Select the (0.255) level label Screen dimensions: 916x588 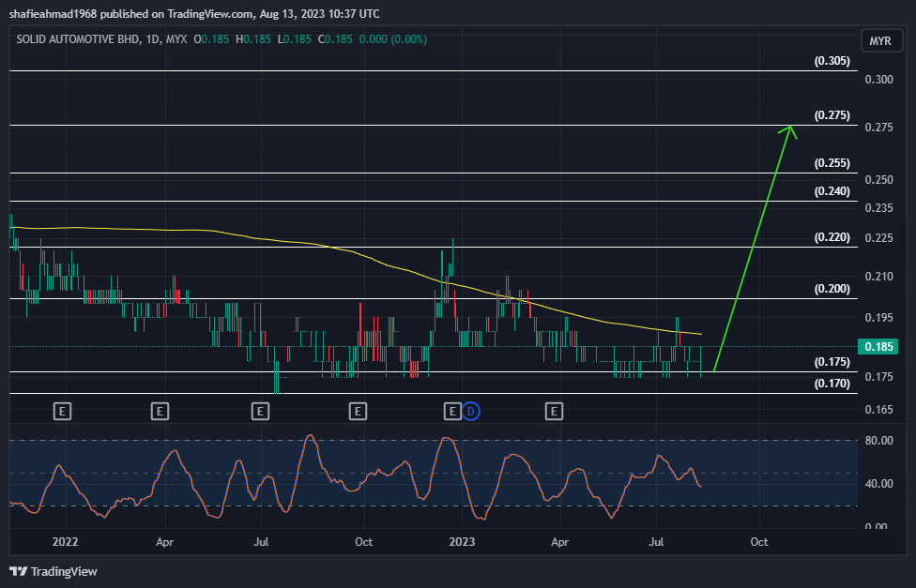click(x=832, y=163)
